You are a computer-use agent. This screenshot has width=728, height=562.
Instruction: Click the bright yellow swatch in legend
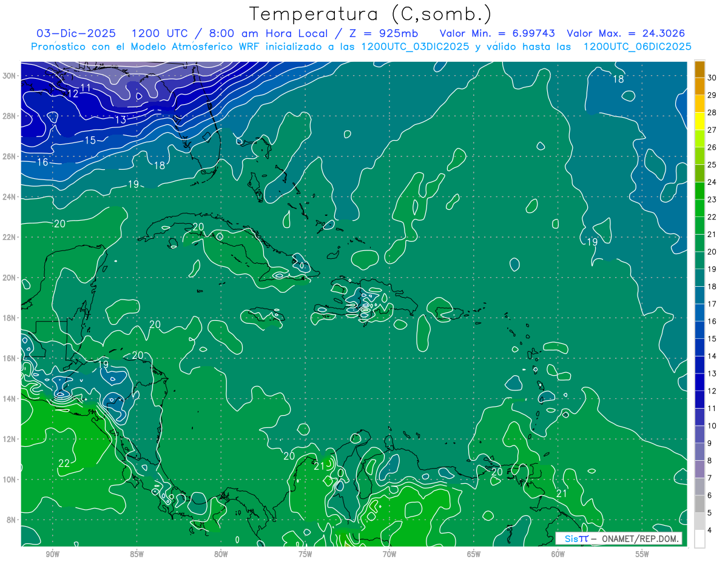[699, 121]
